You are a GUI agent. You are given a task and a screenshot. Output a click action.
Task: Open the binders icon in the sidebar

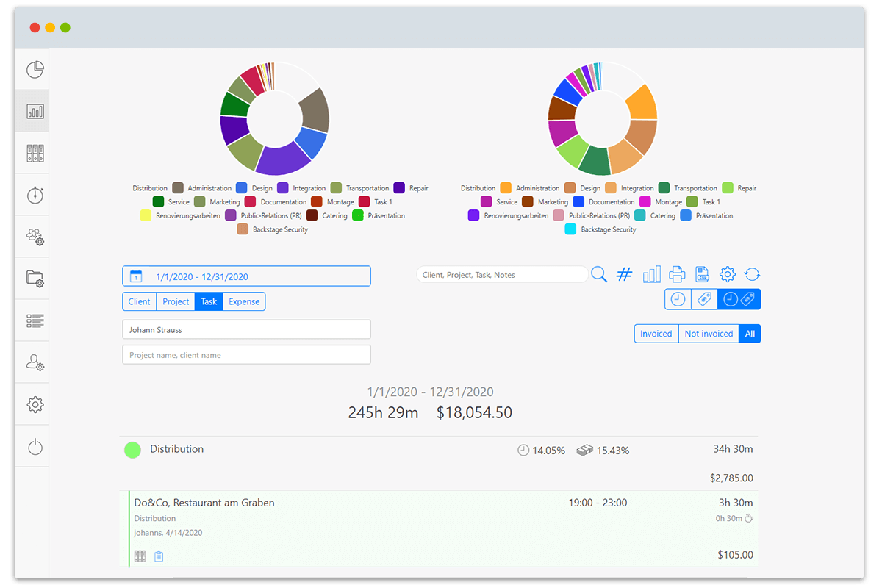coord(35,153)
